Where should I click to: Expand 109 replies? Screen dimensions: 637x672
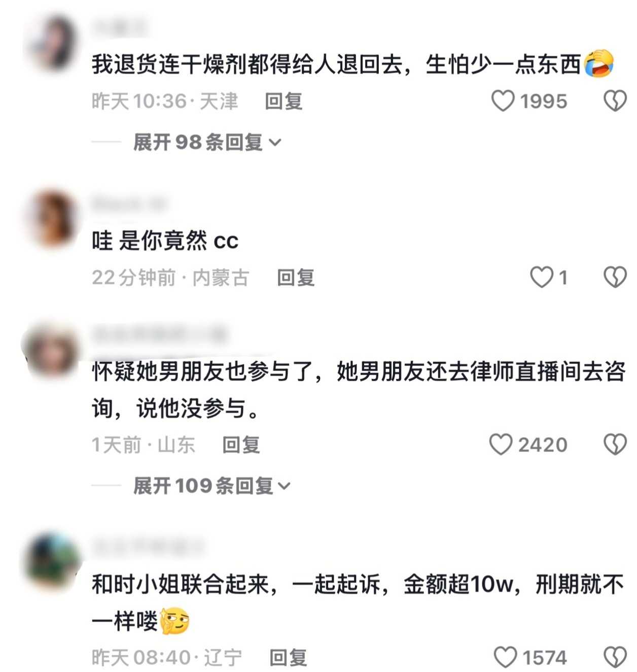click(x=211, y=486)
